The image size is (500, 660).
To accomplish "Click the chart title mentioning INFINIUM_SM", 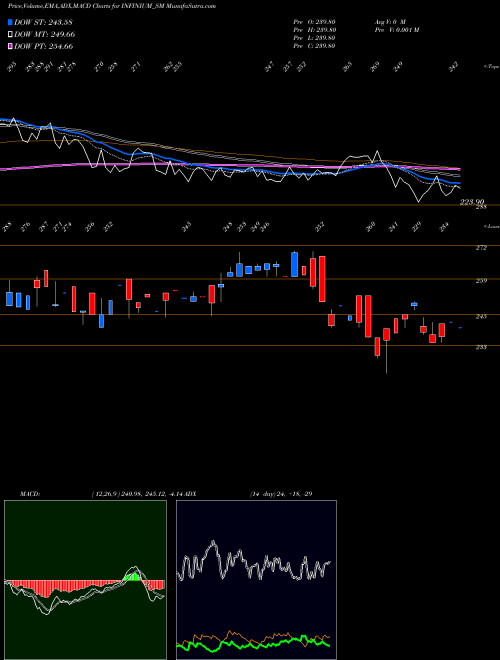I will click(x=112, y=6).
